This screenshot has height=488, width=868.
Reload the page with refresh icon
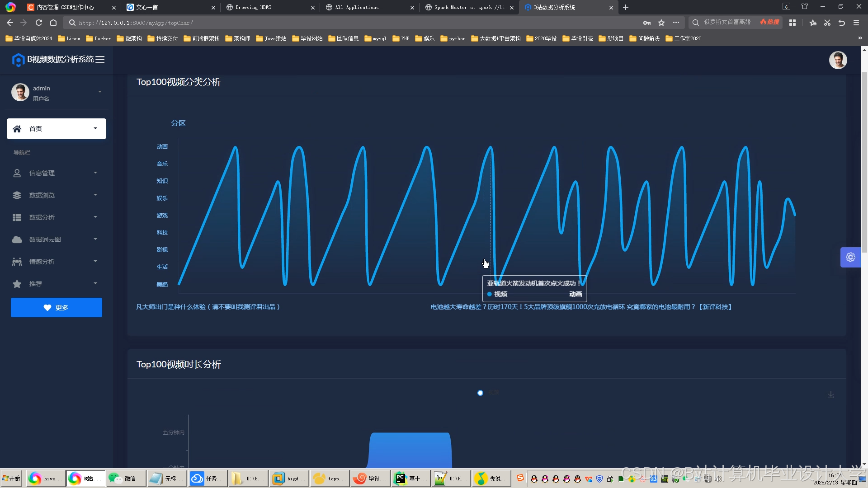(x=39, y=23)
